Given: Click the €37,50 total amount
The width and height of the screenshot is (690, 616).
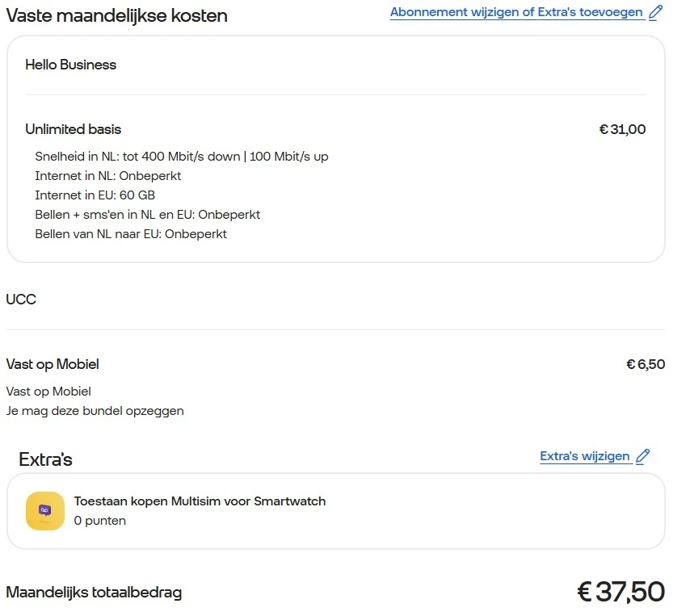Looking at the screenshot, I should click(x=621, y=592).
